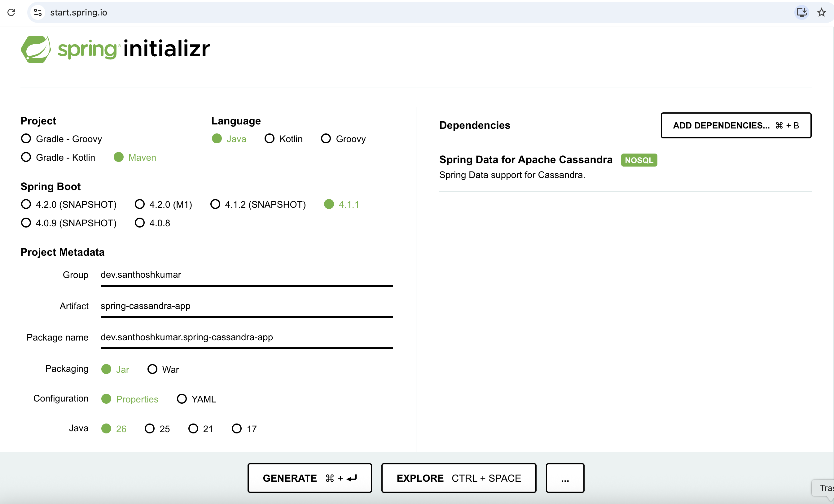The height and width of the screenshot is (504, 834).
Task: Reload the page with the refresh icon
Action: [x=11, y=12]
